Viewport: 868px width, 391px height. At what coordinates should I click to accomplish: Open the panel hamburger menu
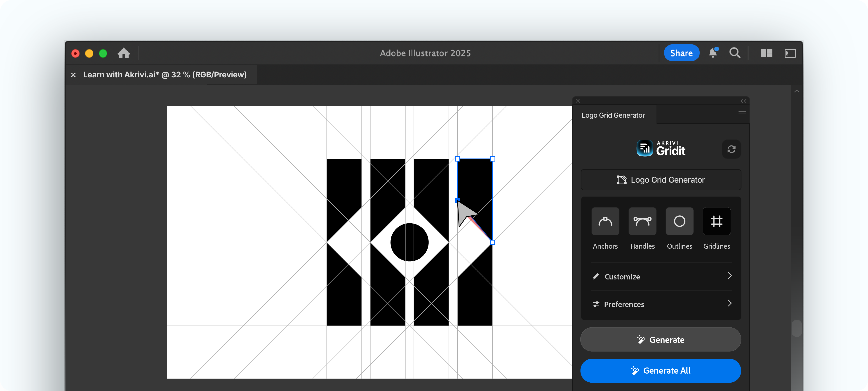coord(742,114)
